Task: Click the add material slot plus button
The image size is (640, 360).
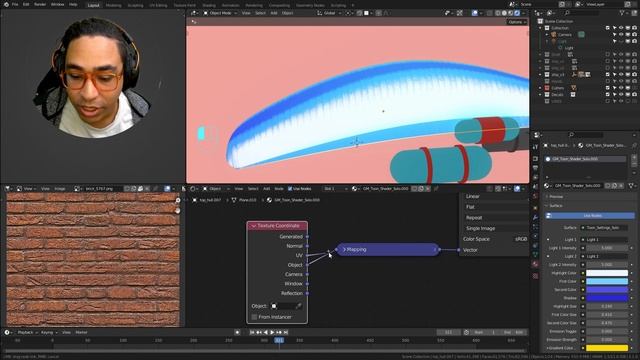Action: tap(634, 158)
